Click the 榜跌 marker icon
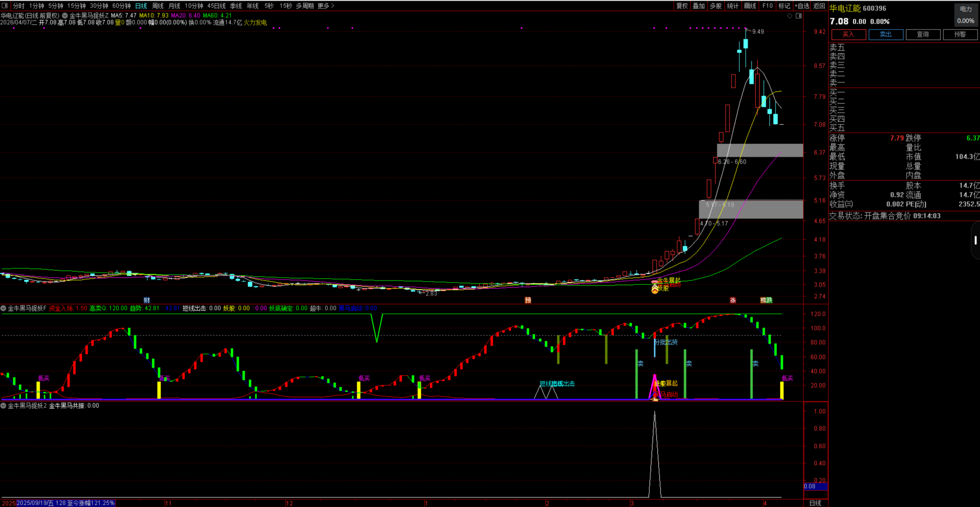 766,300
